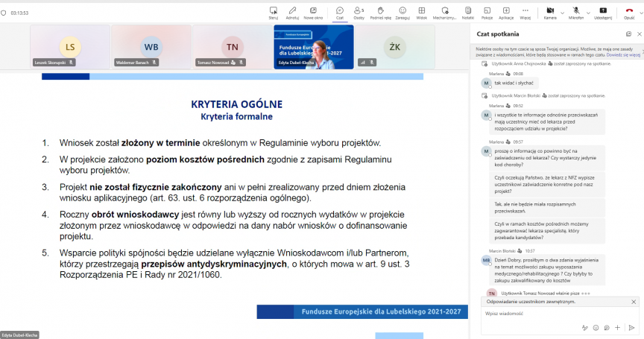Toggle the Czat panel in the toolbar
This screenshot has width=644, height=339.
[x=340, y=13]
